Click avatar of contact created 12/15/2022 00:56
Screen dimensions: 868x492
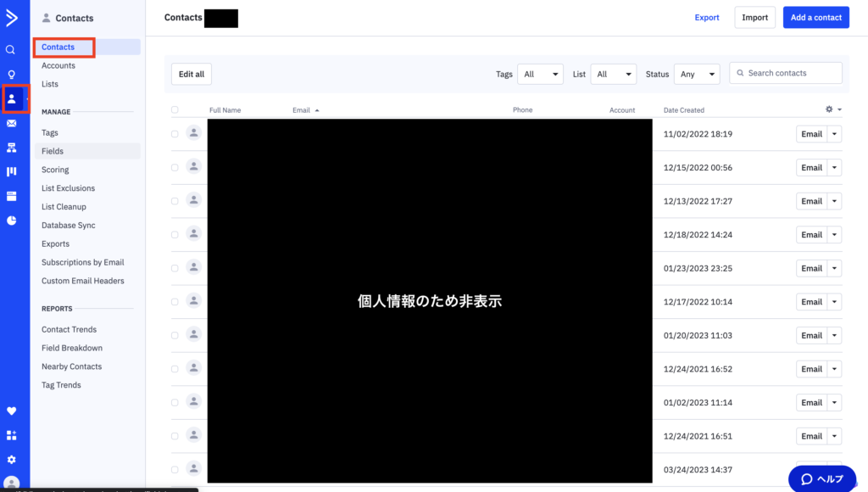click(x=194, y=166)
